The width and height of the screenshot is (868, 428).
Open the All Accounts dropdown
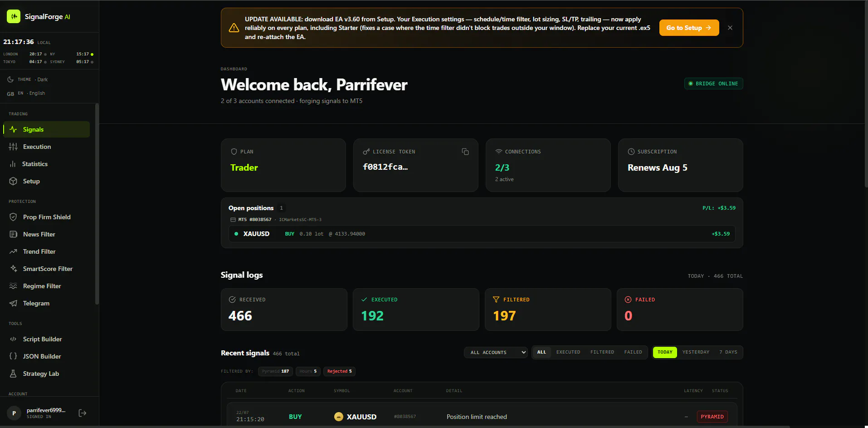pyautogui.click(x=496, y=353)
